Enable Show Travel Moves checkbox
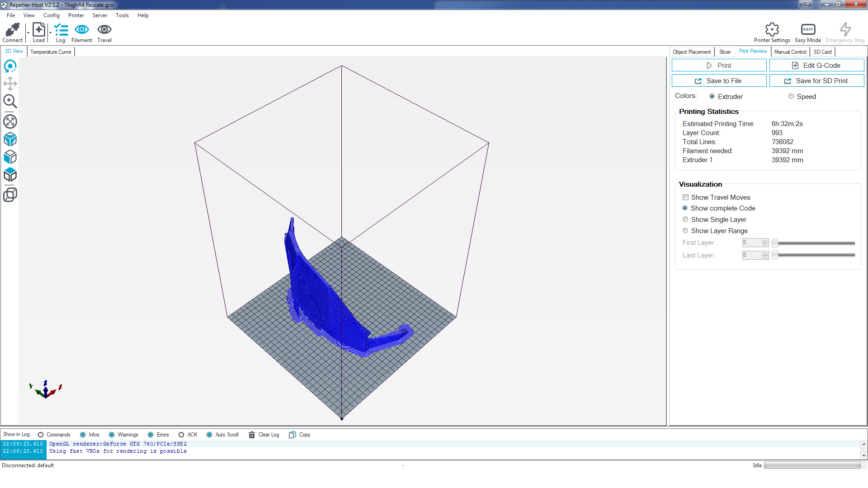Viewport: 868px width, 488px height. point(686,197)
